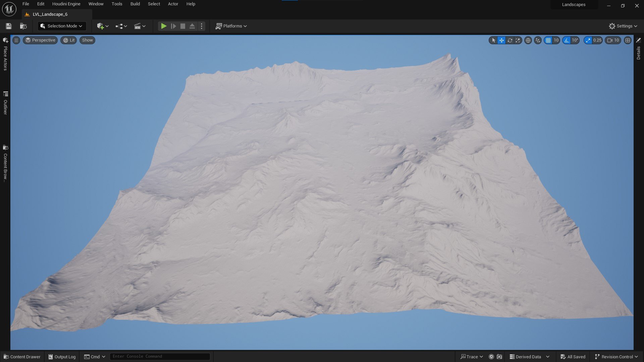Click the surface snapping icon

click(538, 40)
